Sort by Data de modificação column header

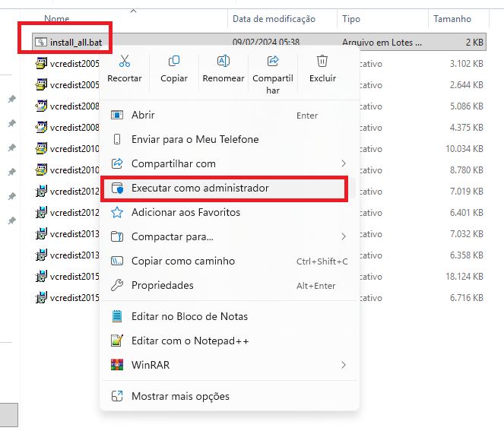[273, 18]
